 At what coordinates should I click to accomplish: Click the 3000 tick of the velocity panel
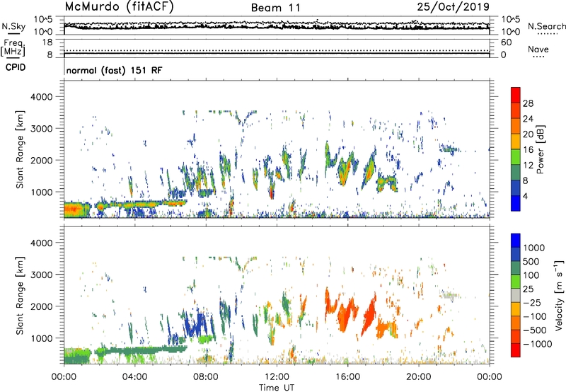click(42, 275)
